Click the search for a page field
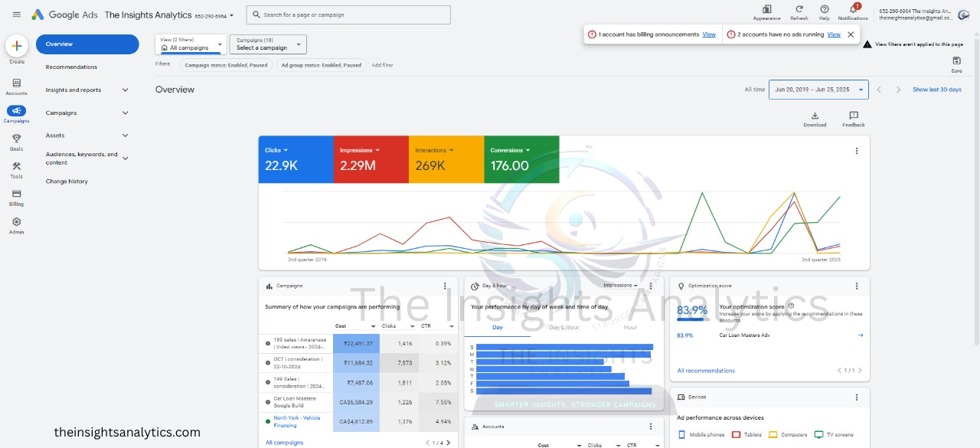The width and height of the screenshot is (980, 448). click(x=348, y=15)
